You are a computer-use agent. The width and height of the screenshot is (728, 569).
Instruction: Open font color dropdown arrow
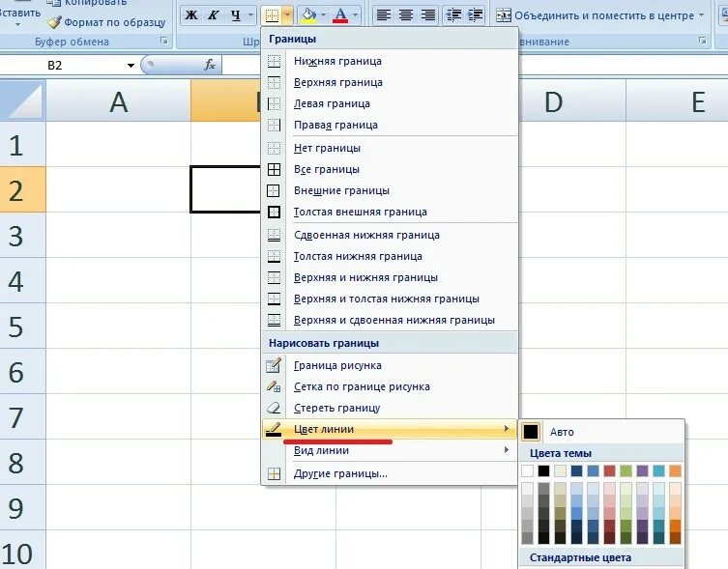pos(355,15)
